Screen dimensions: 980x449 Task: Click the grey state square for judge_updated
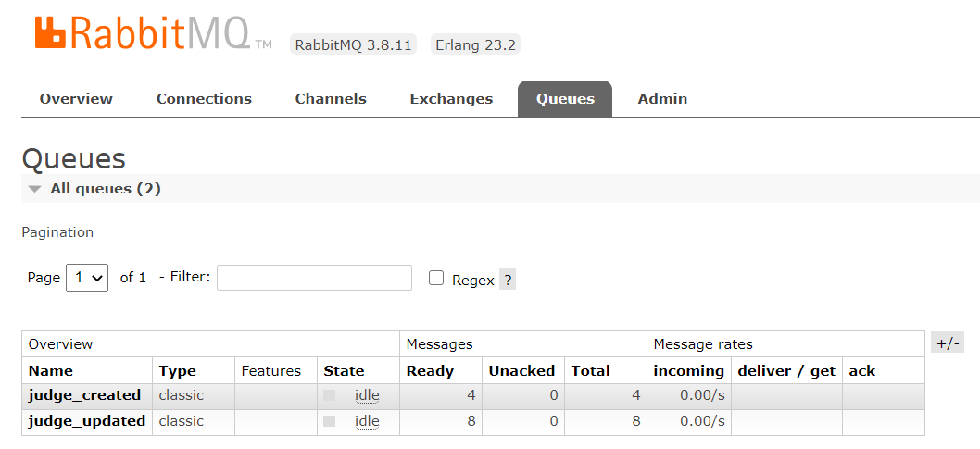click(330, 421)
